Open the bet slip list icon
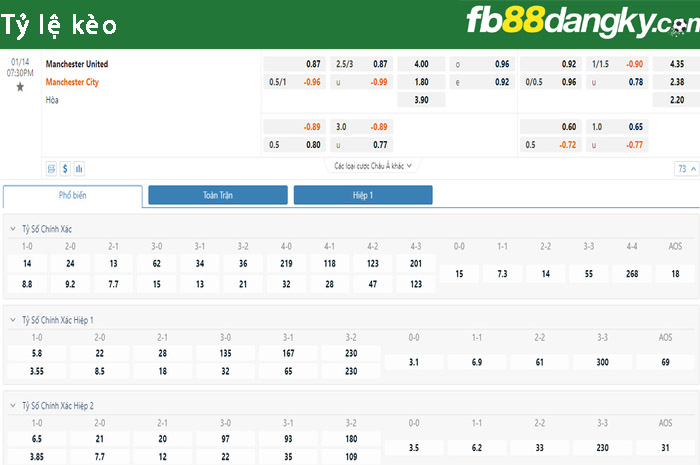Image resolution: width=700 pixels, height=465 pixels. 51,169
